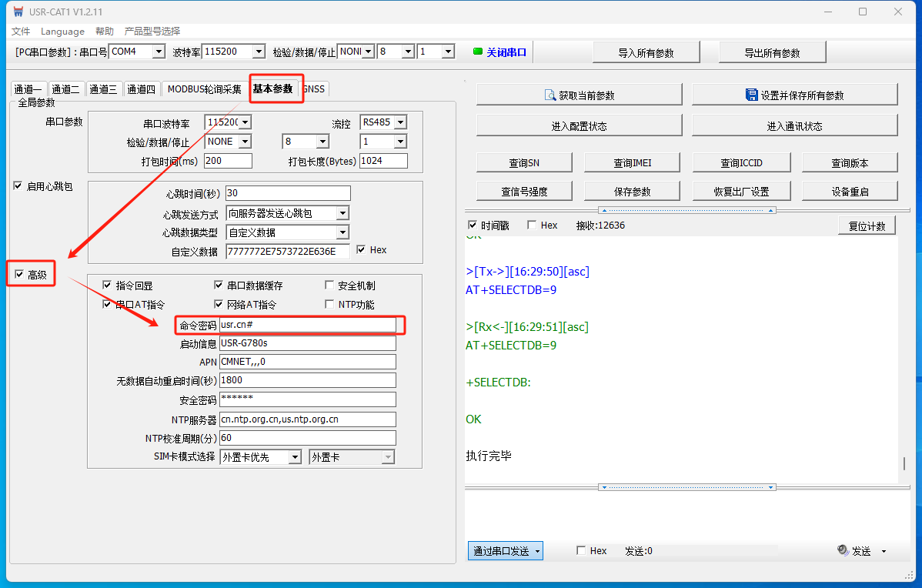Toggle the 启用心跳包 checkbox
Screen dimensions: 922x588
18,185
